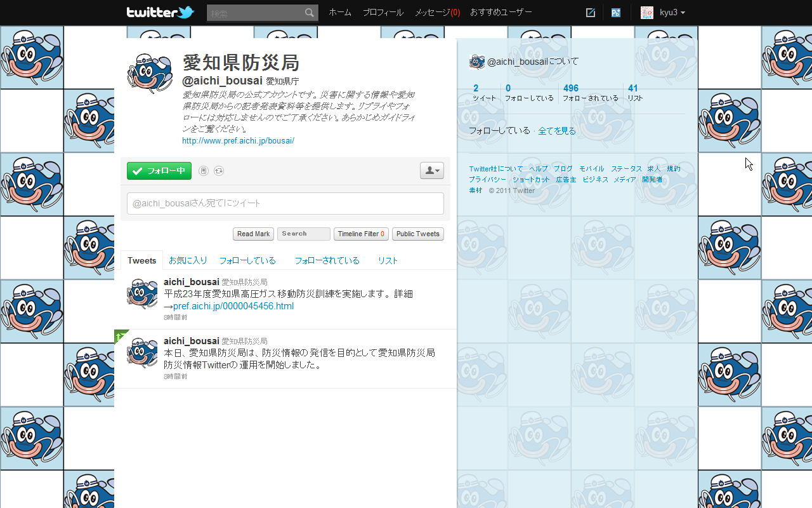
Task: Open the 8時間前 timestamp of the second tweet
Action: (175, 376)
